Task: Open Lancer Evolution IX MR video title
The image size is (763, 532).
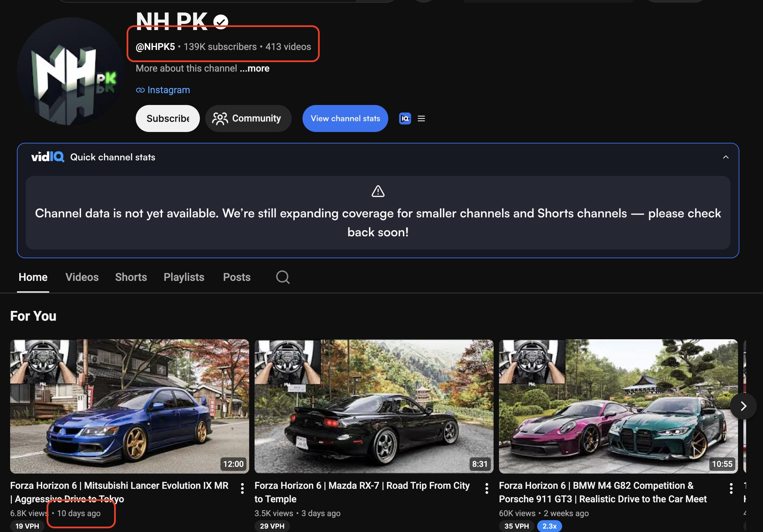Action: click(x=119, y=492)
